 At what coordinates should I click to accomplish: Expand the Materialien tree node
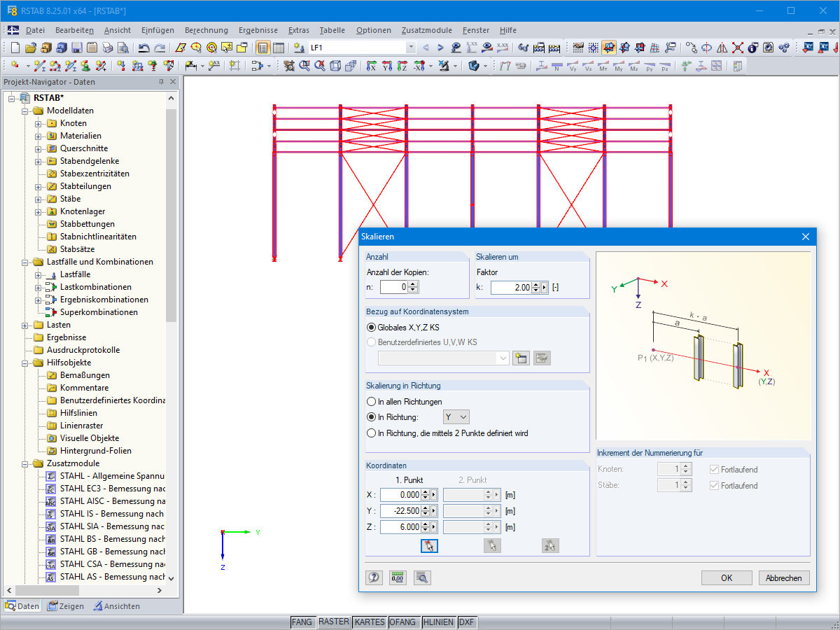click(x=38, y=136)
